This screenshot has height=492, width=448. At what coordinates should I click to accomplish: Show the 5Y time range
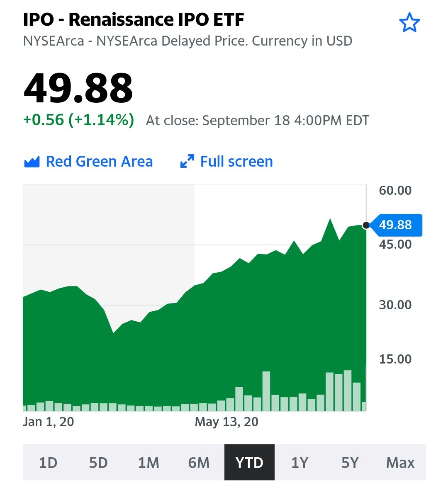350,463
